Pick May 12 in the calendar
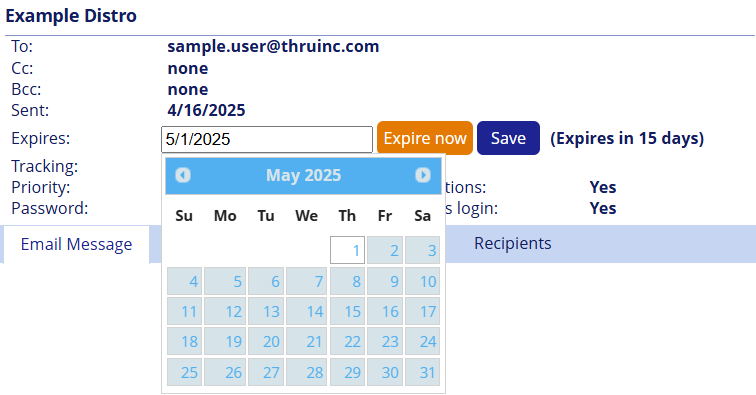The width and height of the screenshot is (756, 395). click(x=225, y=311)
